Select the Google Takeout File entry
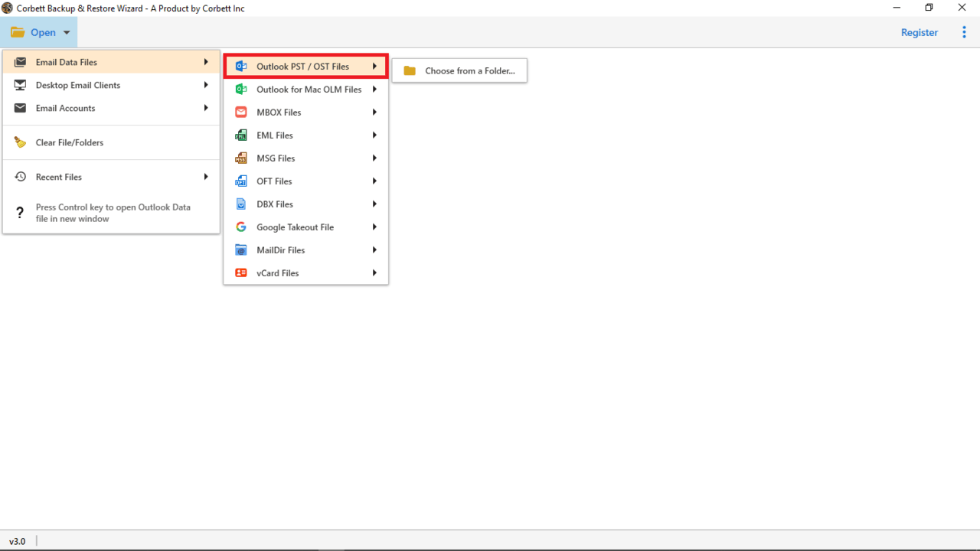 click(x=306, y=227)
